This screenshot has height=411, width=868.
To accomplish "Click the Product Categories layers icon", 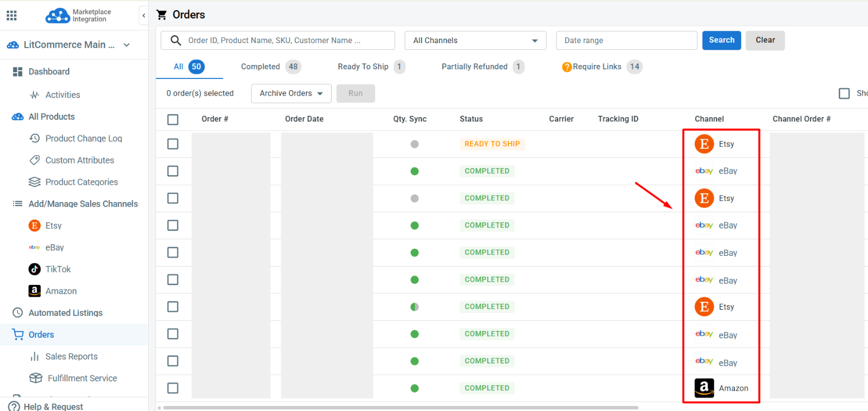I will pyautogui.click(x=35, y=182).
